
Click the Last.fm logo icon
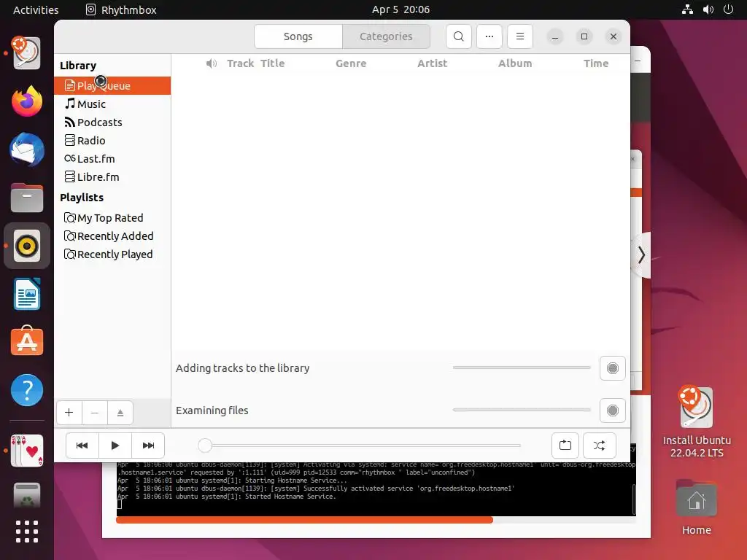tap(70, 158)
